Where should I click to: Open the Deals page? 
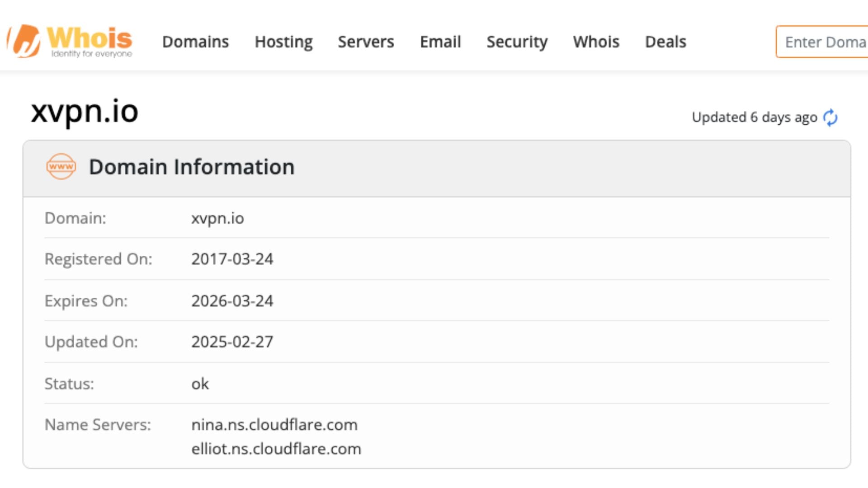(x=665, y=42)
